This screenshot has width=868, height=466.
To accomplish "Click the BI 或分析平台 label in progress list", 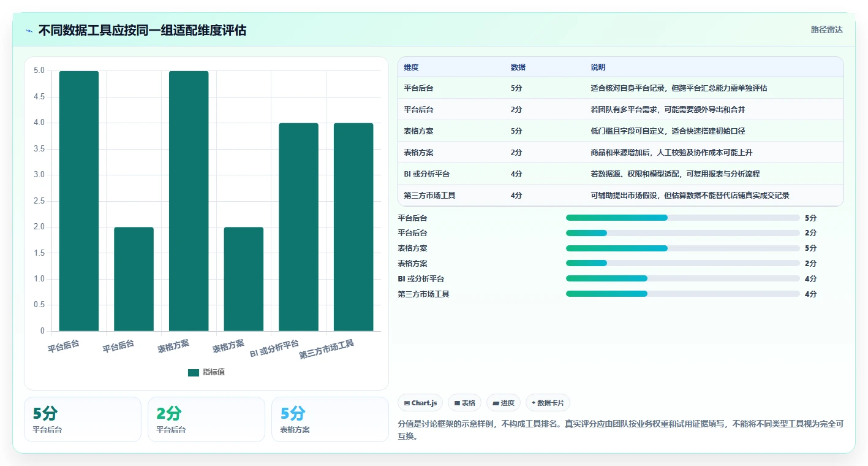I will (x=421, y=279).
